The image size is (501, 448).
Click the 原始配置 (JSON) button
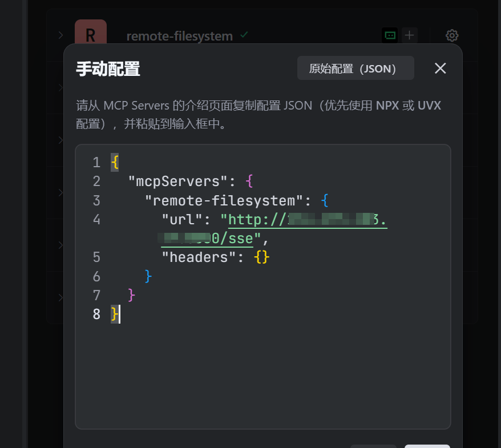[x=355, y=68]
